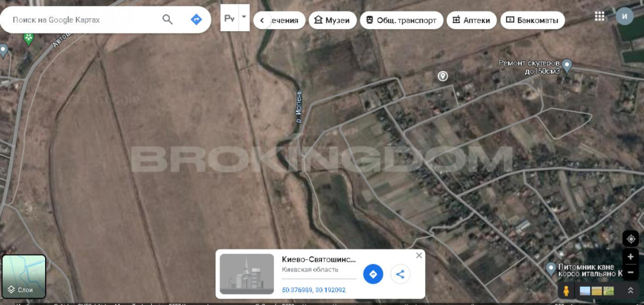This screenshot has height=305, width=644.
Task: Click the coordinates link 50.376989, 30.192092
Action: pos(313,290)
